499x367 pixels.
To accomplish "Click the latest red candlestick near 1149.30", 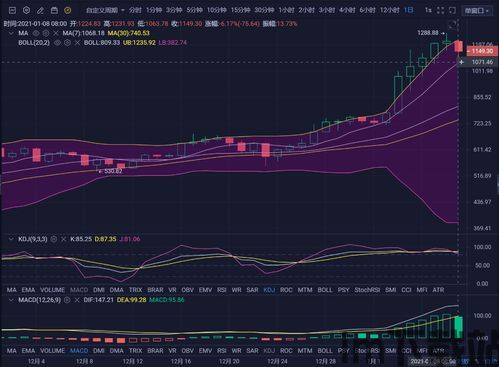I will 459,46.
